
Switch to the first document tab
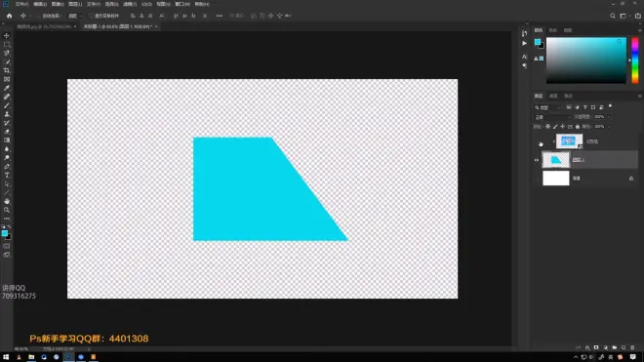pyautogui.click(x=44, y=26)
